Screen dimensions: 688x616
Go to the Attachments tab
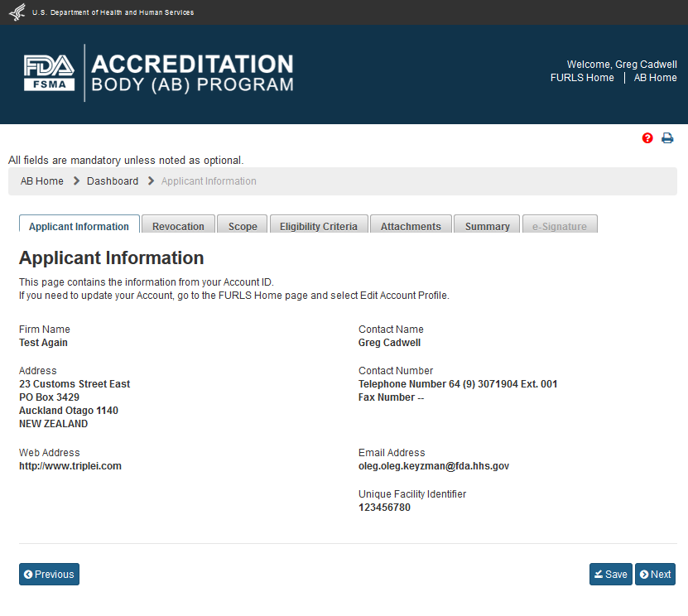click(411, 226)
